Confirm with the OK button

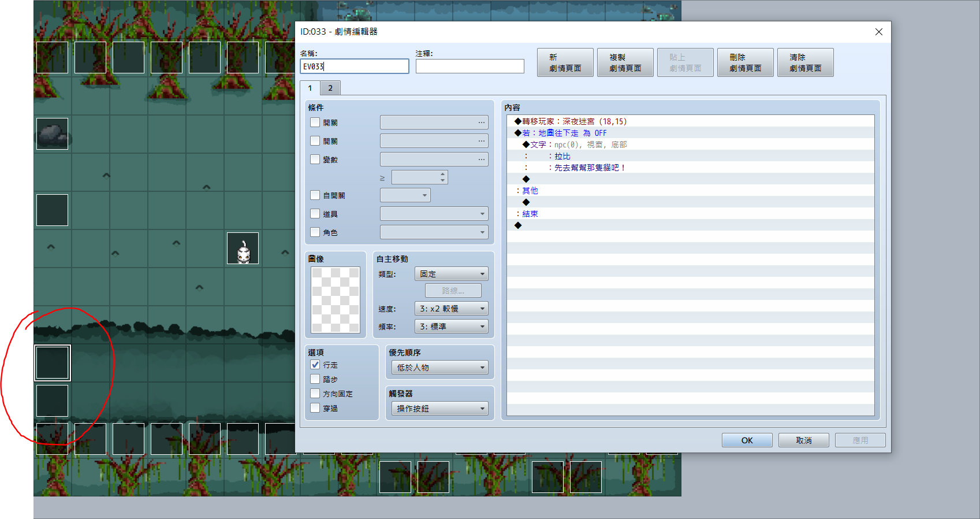[747, 440]
